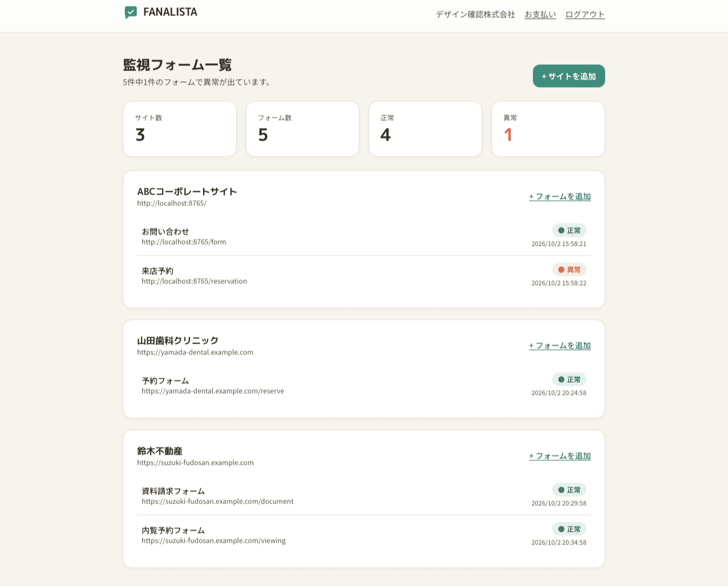Click the デザイン確認株式会社 company name

coord(475,14)
